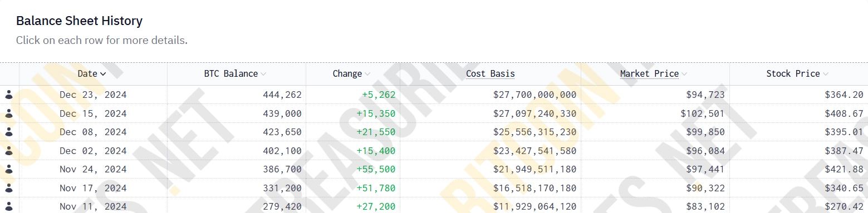Sort table by Date column arrow
868x213 pixels.
(103, 74)
